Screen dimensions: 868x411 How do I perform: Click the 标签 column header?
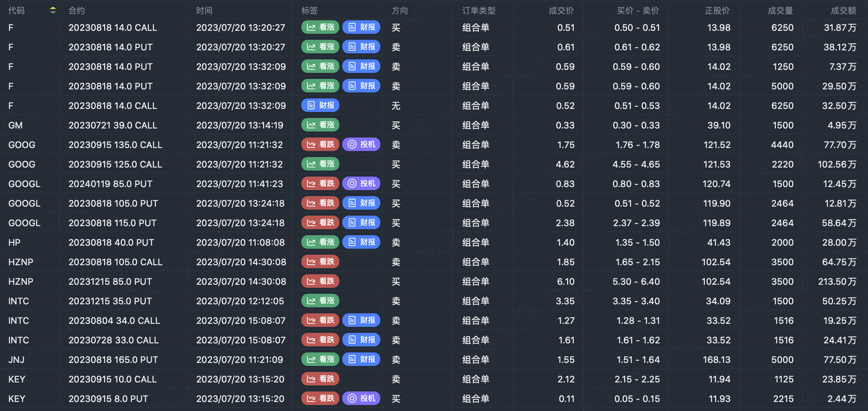point(310,11)
